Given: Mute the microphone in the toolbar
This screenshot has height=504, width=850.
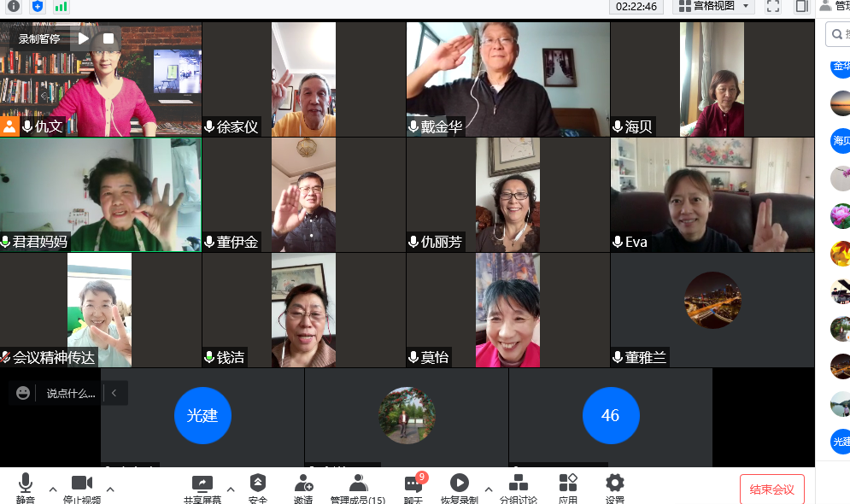Looking at the screenshot, I should coord(26,487).
